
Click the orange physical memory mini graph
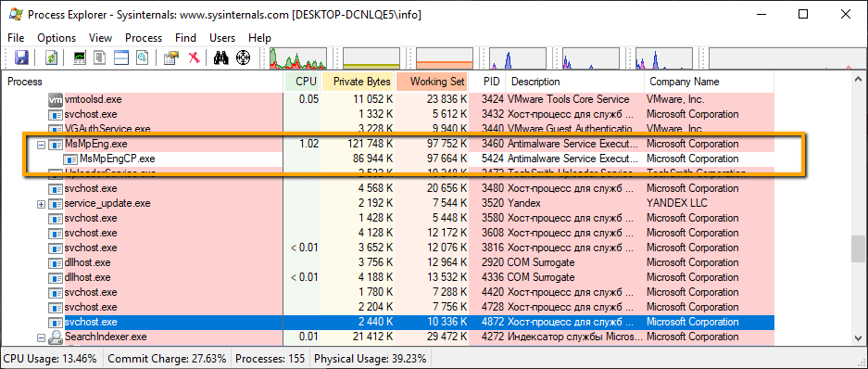click(x=445, y=58)
